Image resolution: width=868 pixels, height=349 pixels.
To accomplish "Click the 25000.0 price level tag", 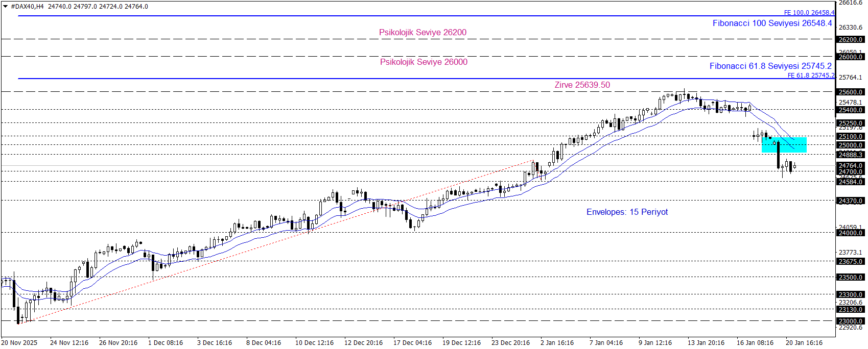I will pos(851,145).
